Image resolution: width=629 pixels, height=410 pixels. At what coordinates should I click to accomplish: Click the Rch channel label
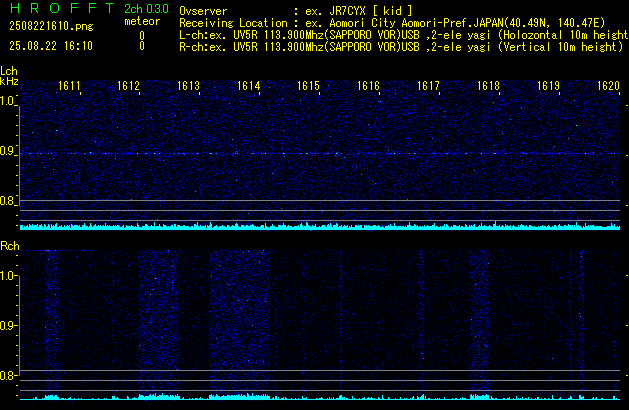[x=10, y=246]
